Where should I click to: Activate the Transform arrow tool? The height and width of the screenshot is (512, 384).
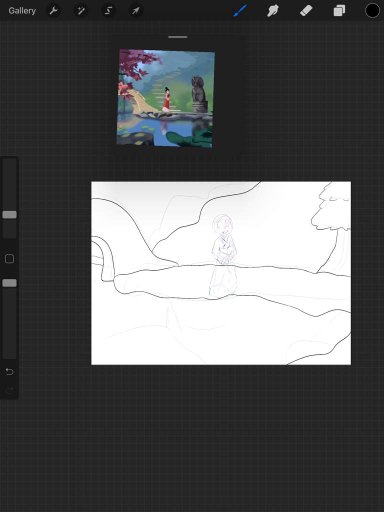(136, 11)
